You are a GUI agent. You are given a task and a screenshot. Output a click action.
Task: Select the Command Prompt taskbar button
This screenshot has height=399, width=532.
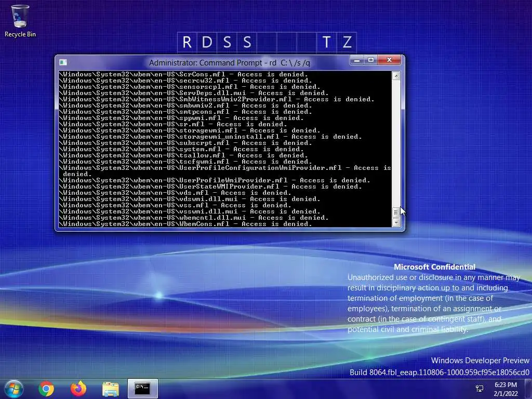pyautogui.click(x=142, y=389)
